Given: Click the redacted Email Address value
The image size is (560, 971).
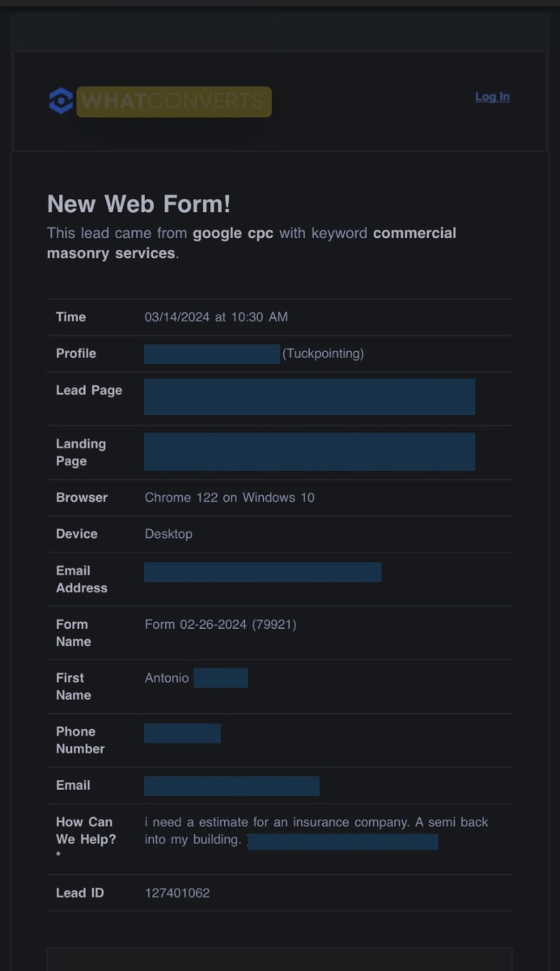Looking at the screenshot, I should tap(262, 572).
